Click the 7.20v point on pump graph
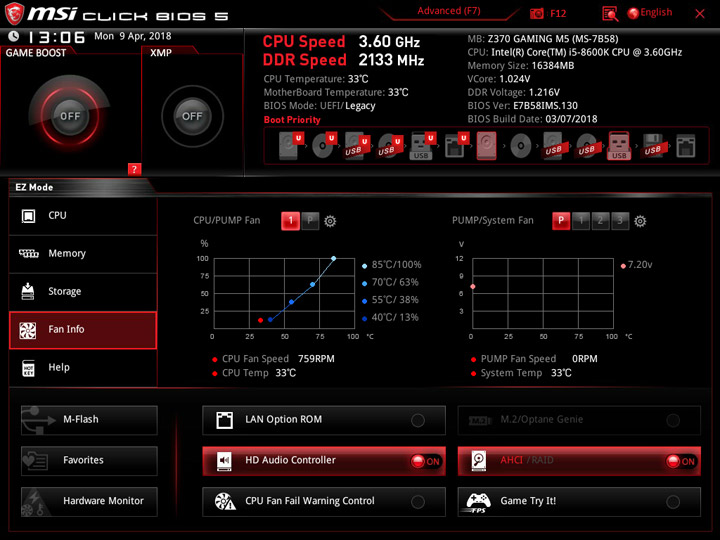Image resolution: width=720 pixels, height=540 pixels. tap(472, 287)
